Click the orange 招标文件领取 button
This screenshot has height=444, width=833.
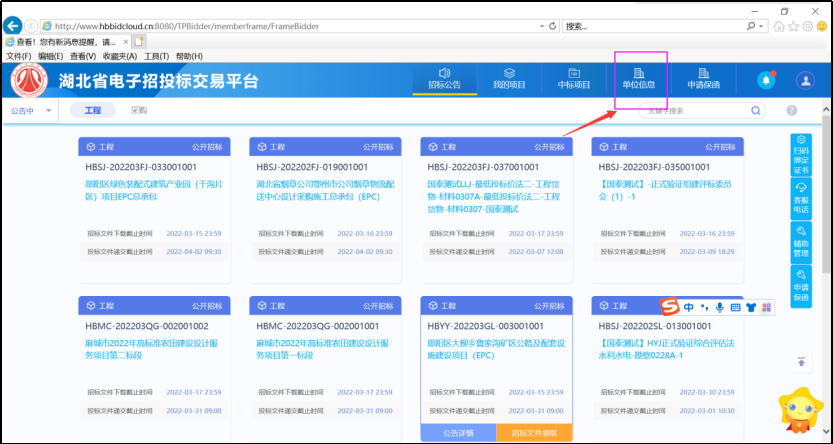[x=535, y=433]
